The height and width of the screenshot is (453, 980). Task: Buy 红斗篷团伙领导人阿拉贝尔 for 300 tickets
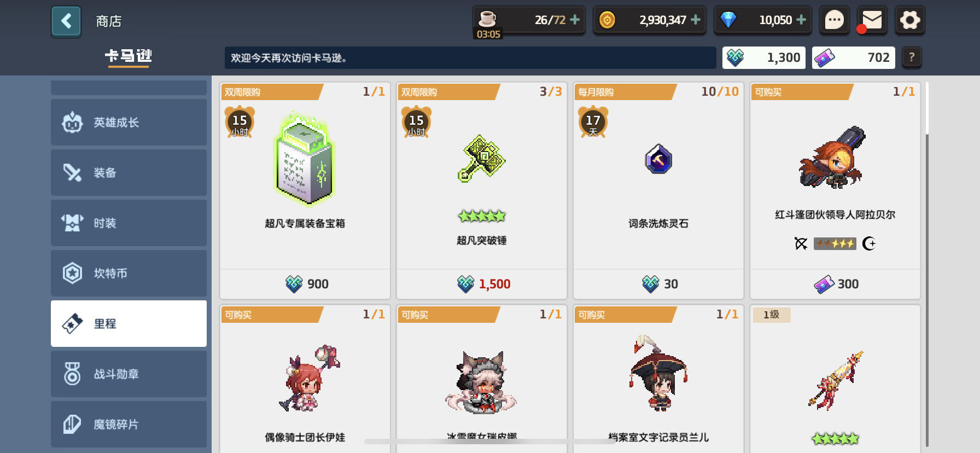835,284
